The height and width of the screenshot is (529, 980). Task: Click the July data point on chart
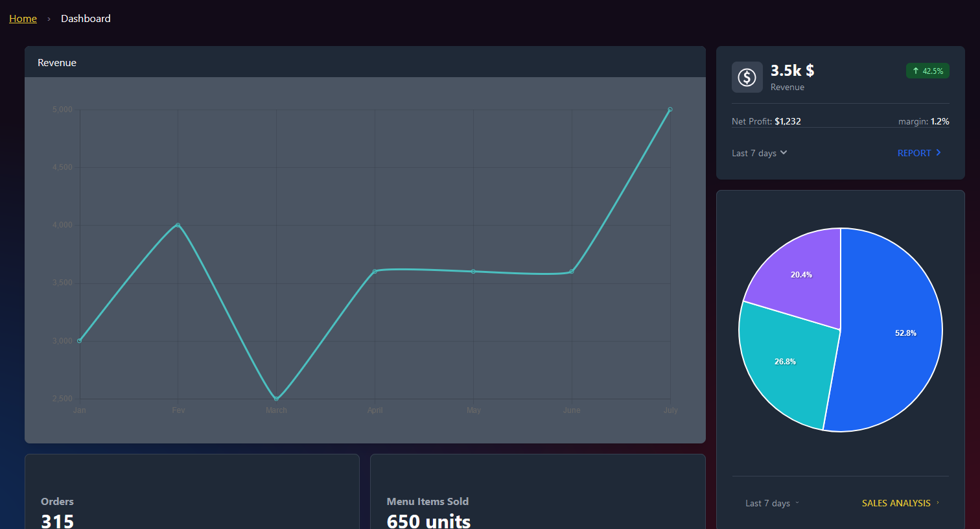coord(670,110)
